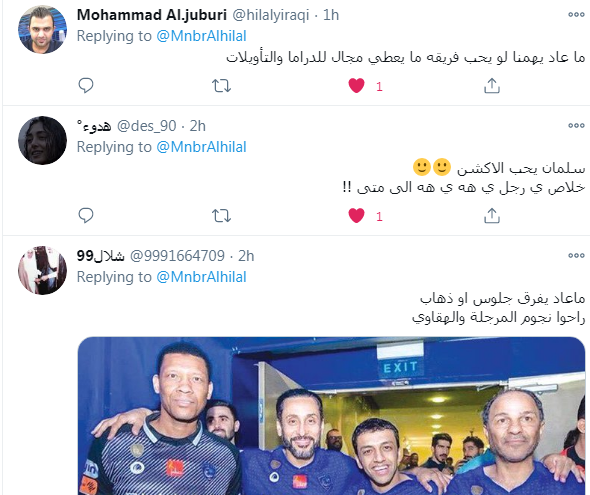Open @MnbrAlhilal link in first reply

point(201,36)
